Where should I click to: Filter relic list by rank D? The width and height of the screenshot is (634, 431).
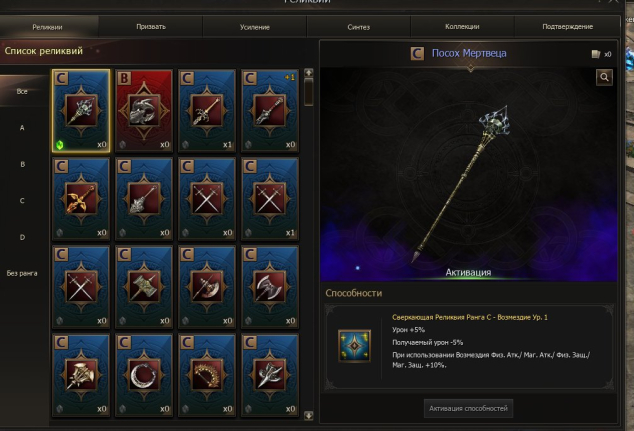pyautogui.click(x=22, y=237)
